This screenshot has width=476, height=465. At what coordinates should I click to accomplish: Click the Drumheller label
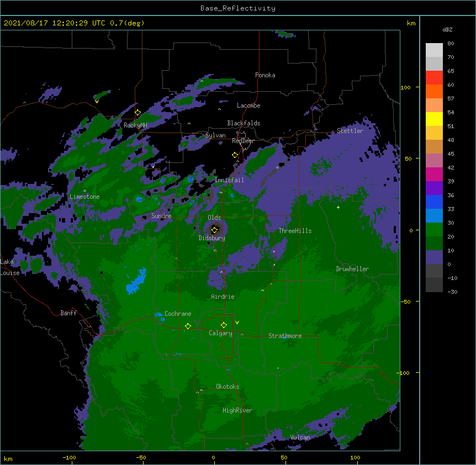click(x=352, y=269)
